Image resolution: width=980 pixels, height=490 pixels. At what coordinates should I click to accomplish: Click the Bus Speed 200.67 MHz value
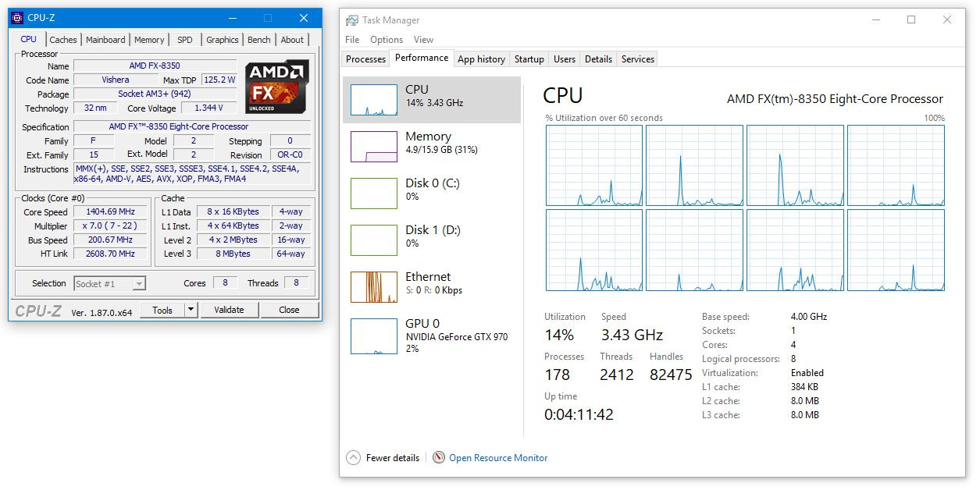pyautogui.click(x=111, y=240)
